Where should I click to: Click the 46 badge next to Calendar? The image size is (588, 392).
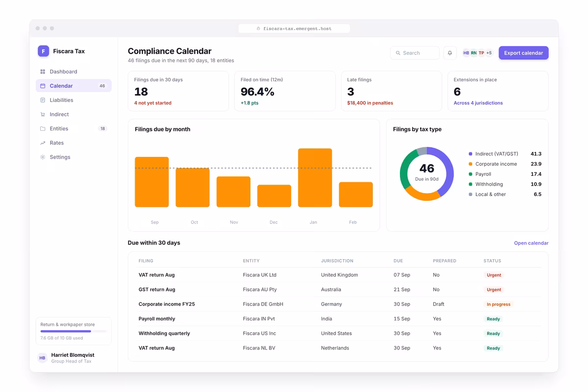[x=102, y=86]
